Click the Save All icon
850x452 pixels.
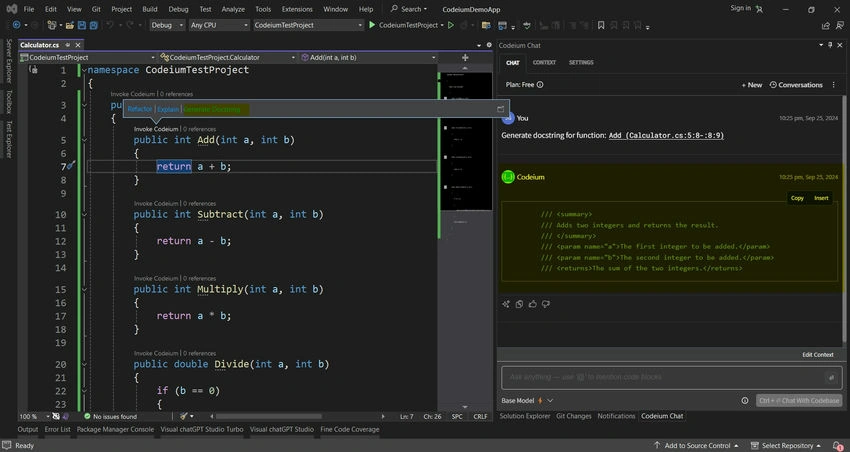[x=94, y=25]
